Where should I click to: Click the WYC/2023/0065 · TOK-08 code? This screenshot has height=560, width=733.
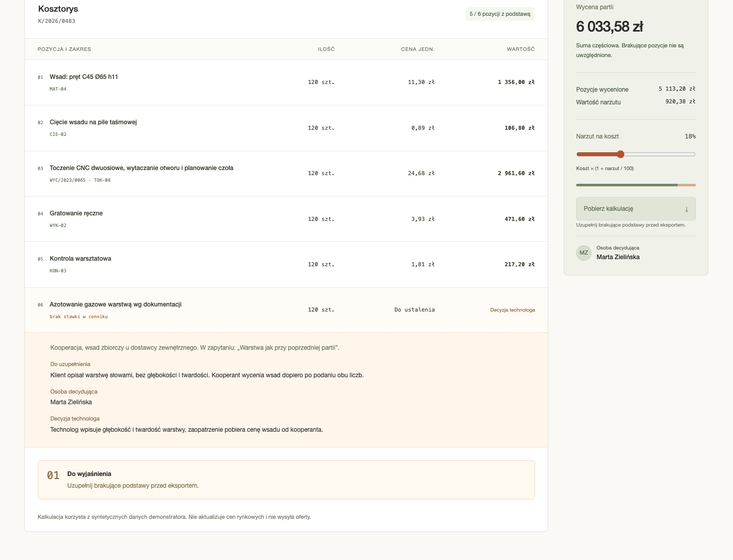(80, 180)
